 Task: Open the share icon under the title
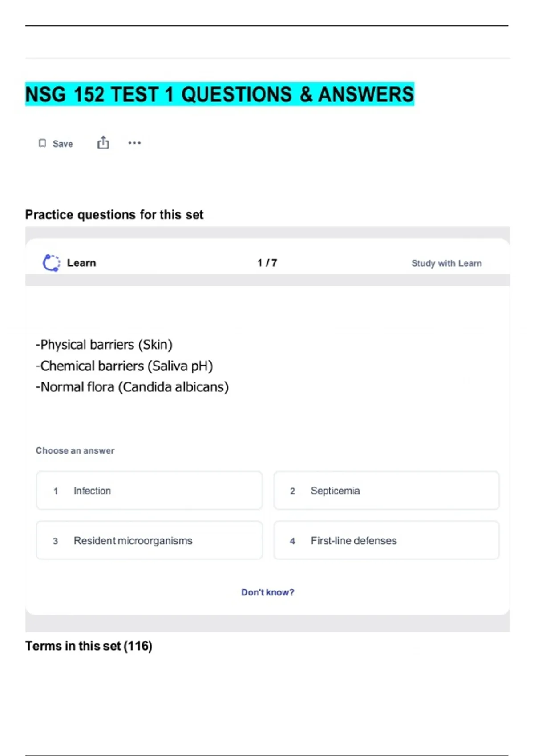coord(103,143)
